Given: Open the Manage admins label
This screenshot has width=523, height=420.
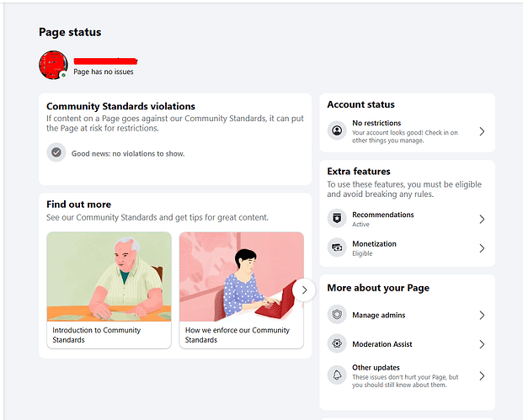Looking at the screenshot, I should [379, 315].
